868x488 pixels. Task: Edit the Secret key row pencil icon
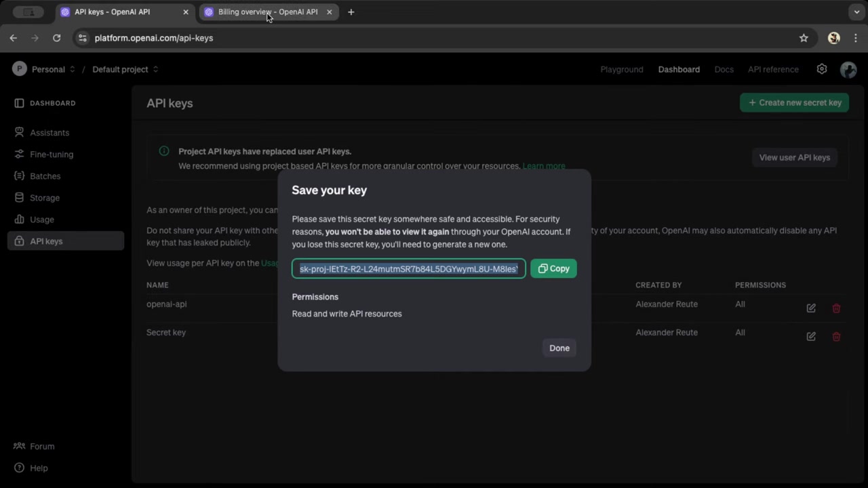[810, 337]
